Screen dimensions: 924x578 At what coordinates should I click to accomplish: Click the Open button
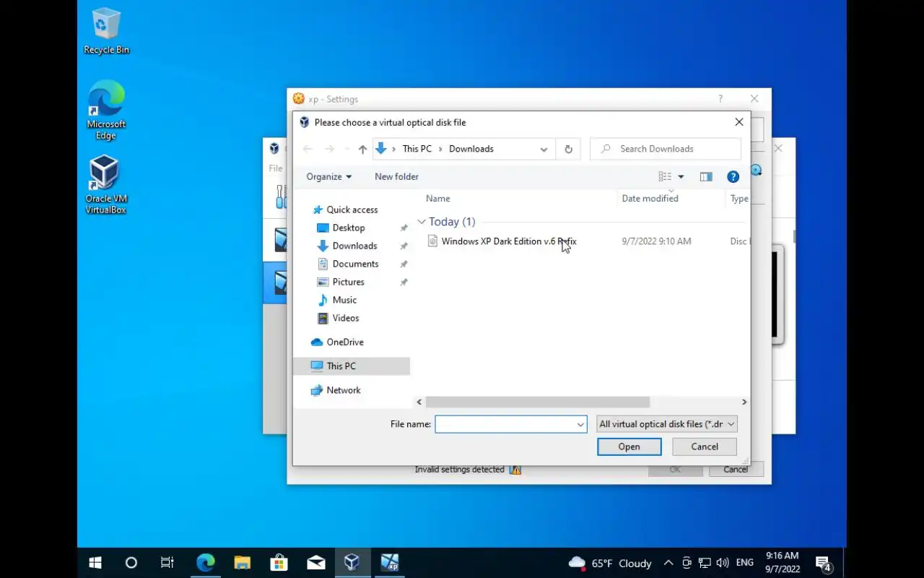coord(629,447)
